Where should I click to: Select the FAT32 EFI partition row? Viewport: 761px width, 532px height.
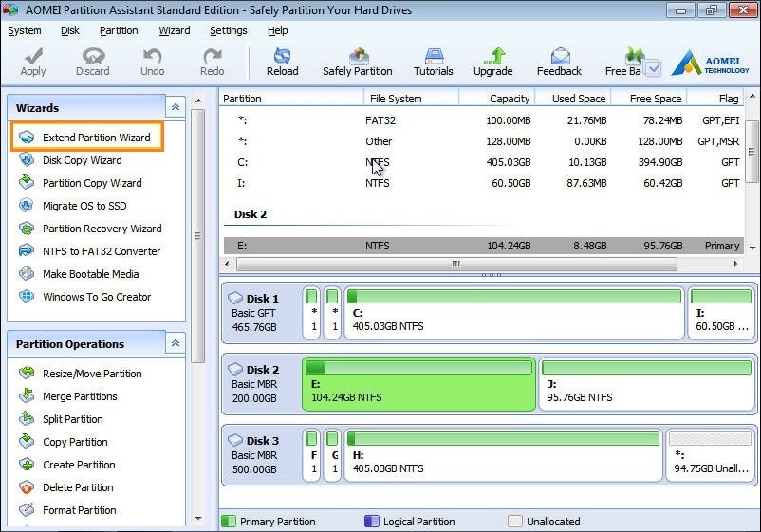[x=483, y=120]
